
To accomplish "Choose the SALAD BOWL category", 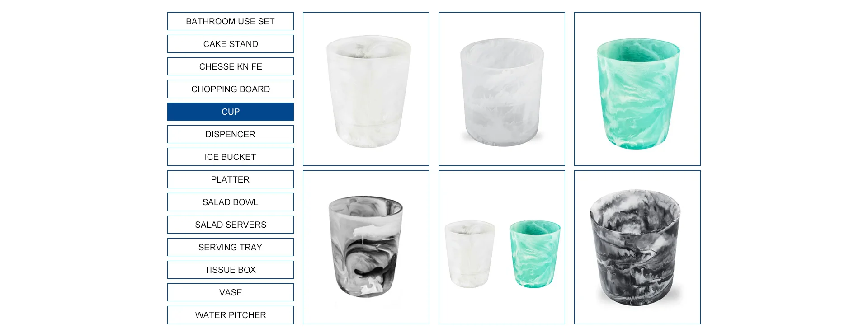I will (x=230, y=202).
